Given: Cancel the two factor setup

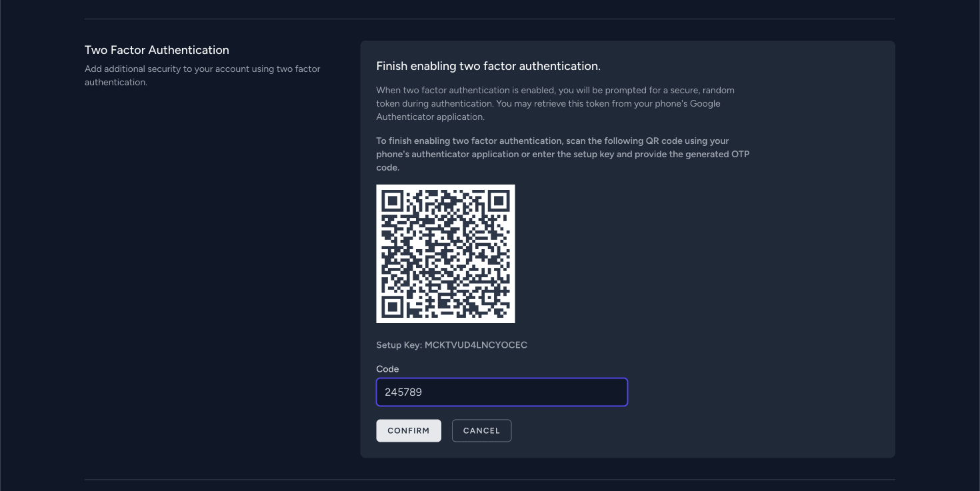Looking at the screenshot, I should tap(481, 430).
